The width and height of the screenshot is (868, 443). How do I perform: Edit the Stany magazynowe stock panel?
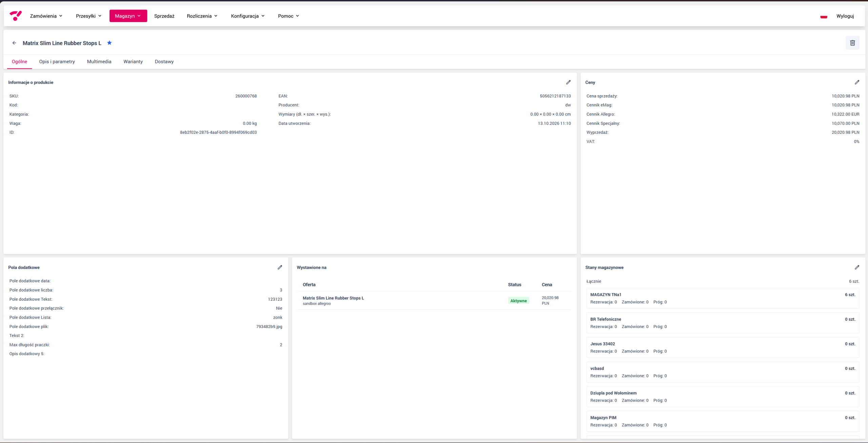(x=857, y=267)
